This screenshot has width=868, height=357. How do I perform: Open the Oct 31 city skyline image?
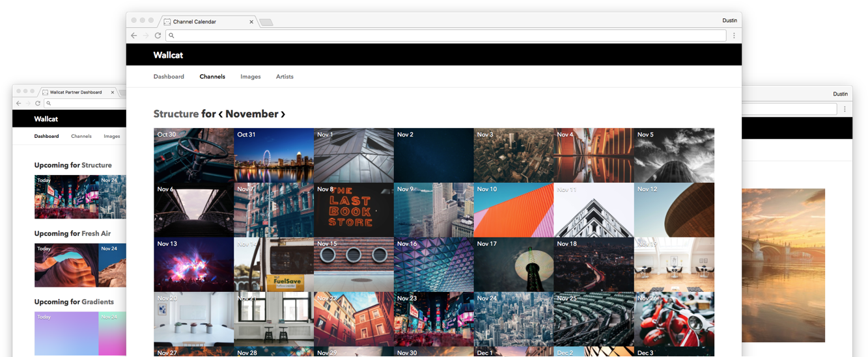coord(273,155)
